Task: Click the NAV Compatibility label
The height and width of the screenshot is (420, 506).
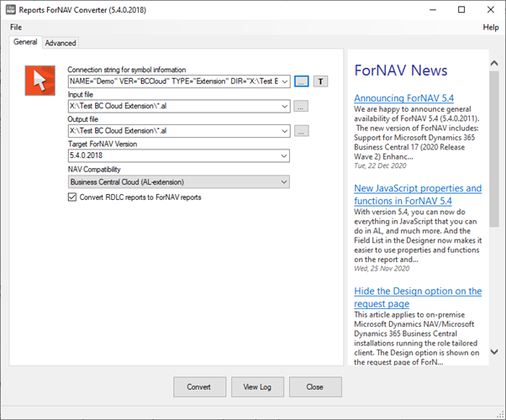Action: (94, 170)
